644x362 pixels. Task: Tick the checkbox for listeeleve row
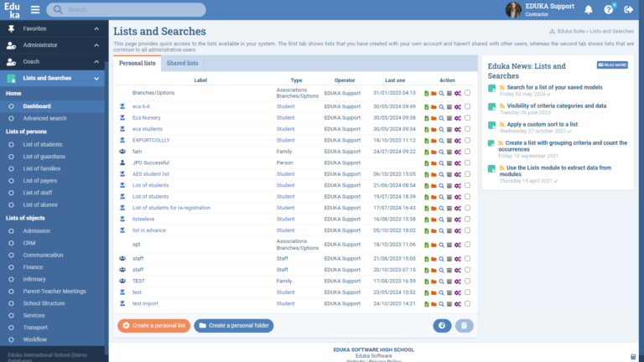click(467, 220)
